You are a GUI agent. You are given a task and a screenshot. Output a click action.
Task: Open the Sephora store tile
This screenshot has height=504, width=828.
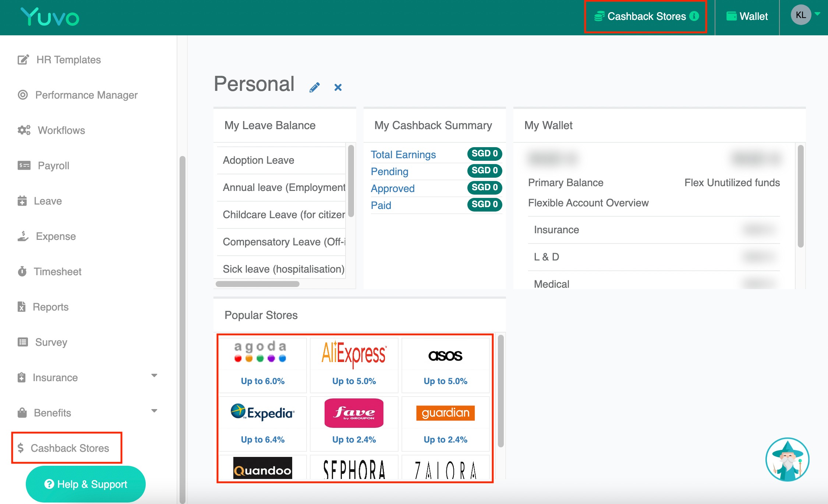coord(354,468)
